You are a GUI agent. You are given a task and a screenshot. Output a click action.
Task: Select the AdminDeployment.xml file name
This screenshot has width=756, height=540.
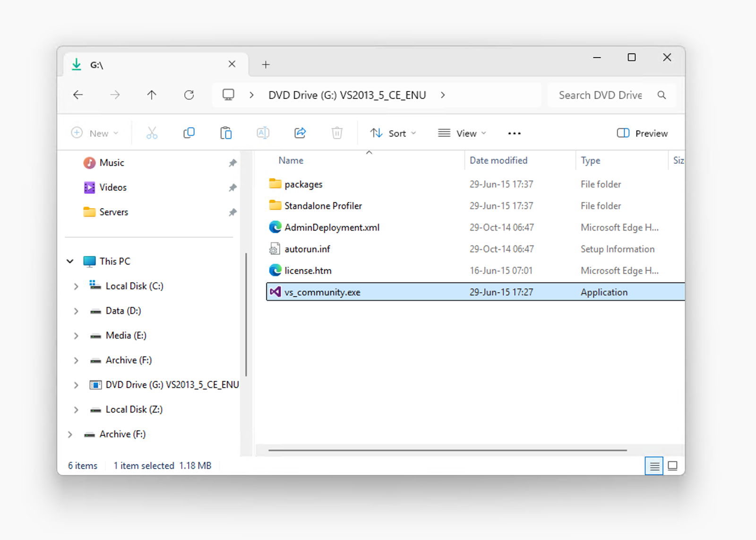coord(332,228)
